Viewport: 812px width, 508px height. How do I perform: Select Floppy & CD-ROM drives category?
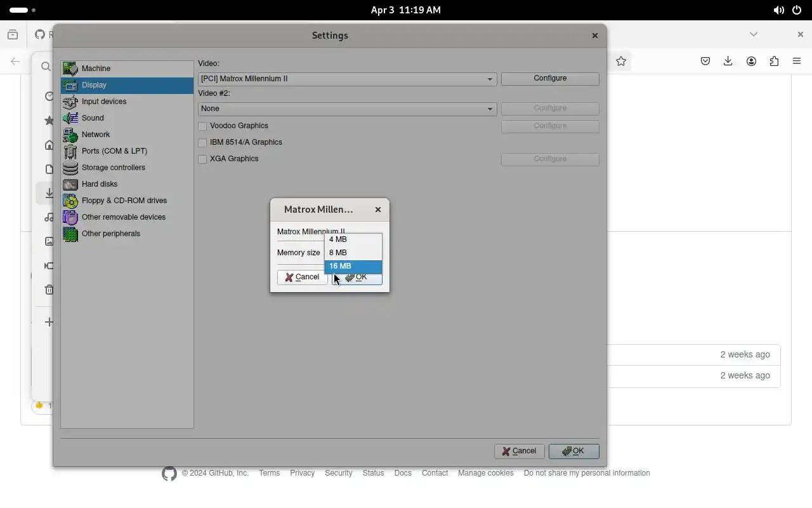[127, 201]
